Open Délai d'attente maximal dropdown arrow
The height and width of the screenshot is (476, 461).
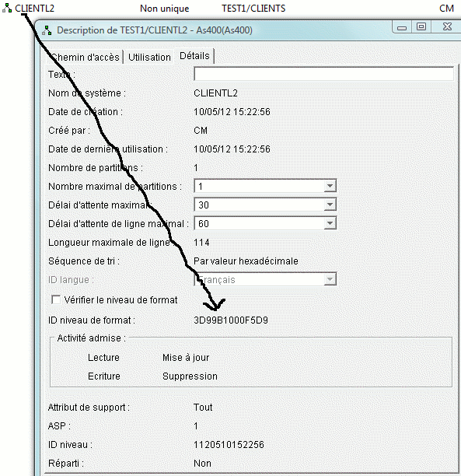coord(330,205)
